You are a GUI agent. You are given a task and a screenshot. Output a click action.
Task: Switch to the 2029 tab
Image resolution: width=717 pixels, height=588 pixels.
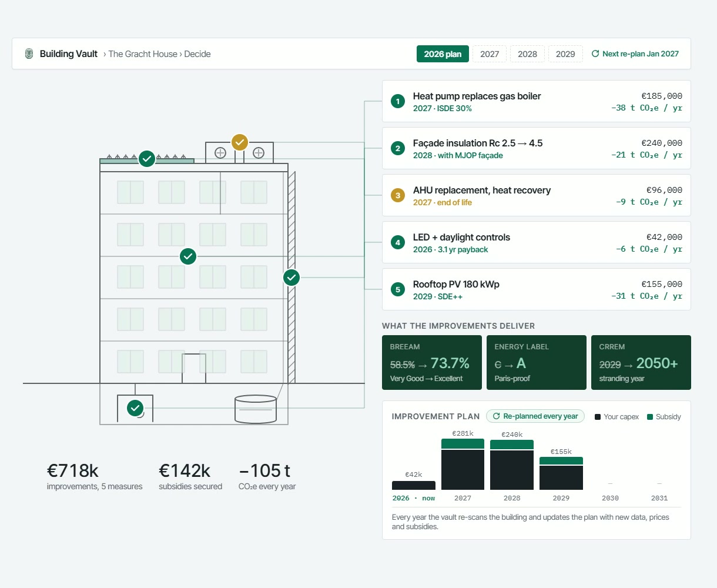(x=565, y=54)
